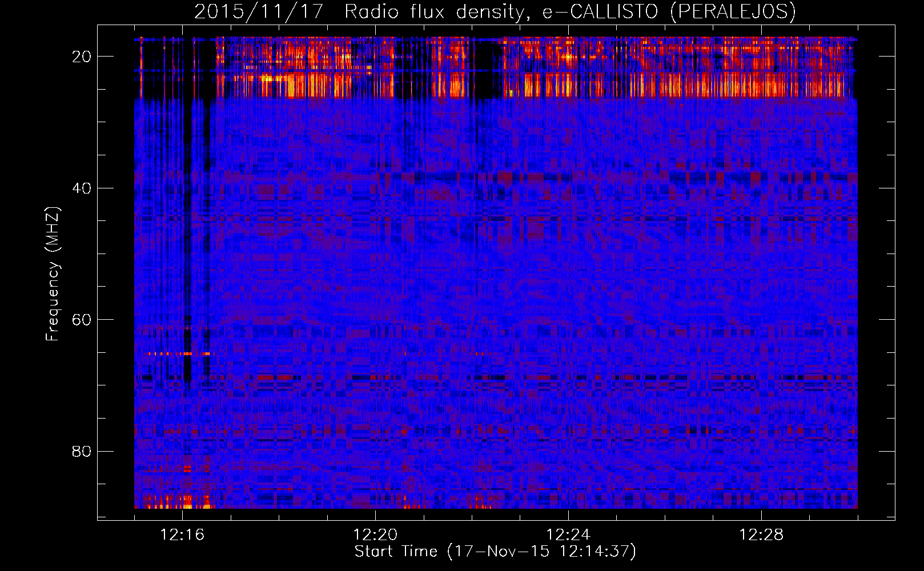The image size is (924, 571).
Task: Click the 'Frequency (MHZ)' axis label
Action: click(53, 274)
